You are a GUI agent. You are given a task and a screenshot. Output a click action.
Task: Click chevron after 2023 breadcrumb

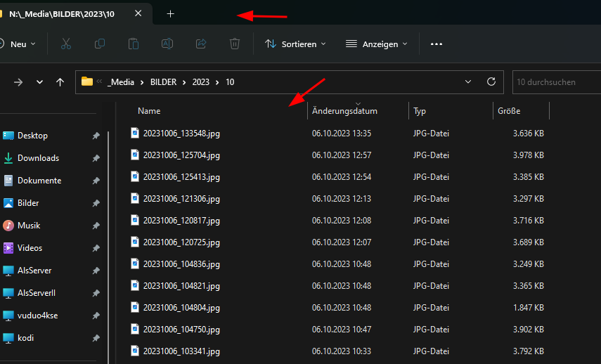tap(218, 82)
